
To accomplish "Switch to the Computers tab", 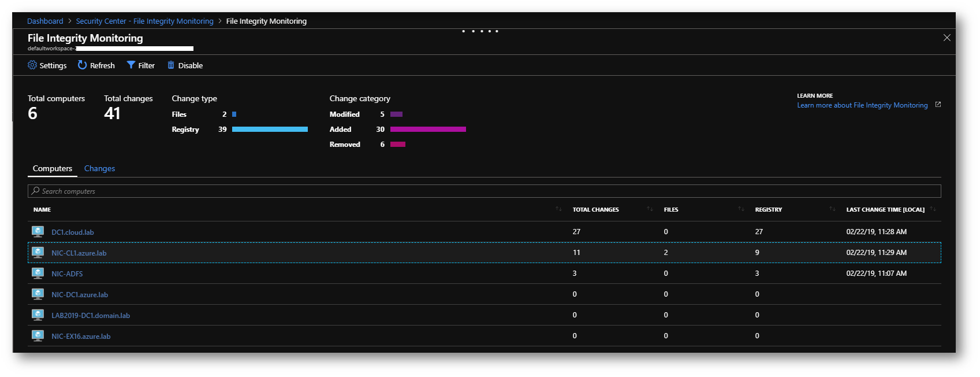I will [x=53, y=168].
